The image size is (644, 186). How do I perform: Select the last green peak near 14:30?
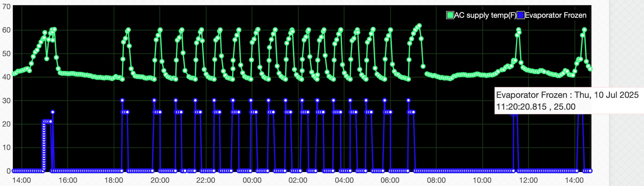[x=584, y=30]
